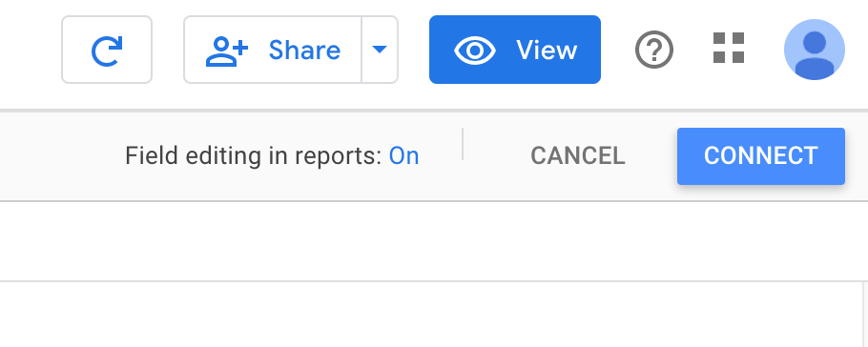868x347 pixels.
Task: Open the account profile avatar
Action: click(x=815, y=50)
